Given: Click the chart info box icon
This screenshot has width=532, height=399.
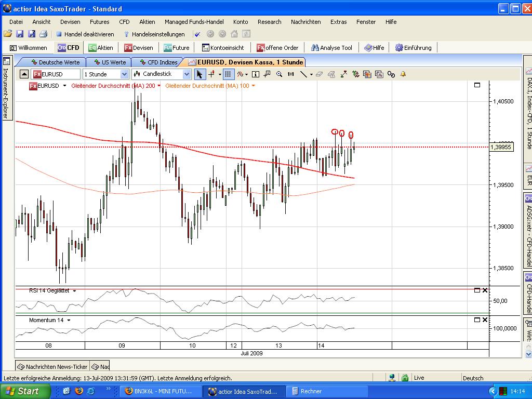Looking at the screenshot, I should 255,74.
